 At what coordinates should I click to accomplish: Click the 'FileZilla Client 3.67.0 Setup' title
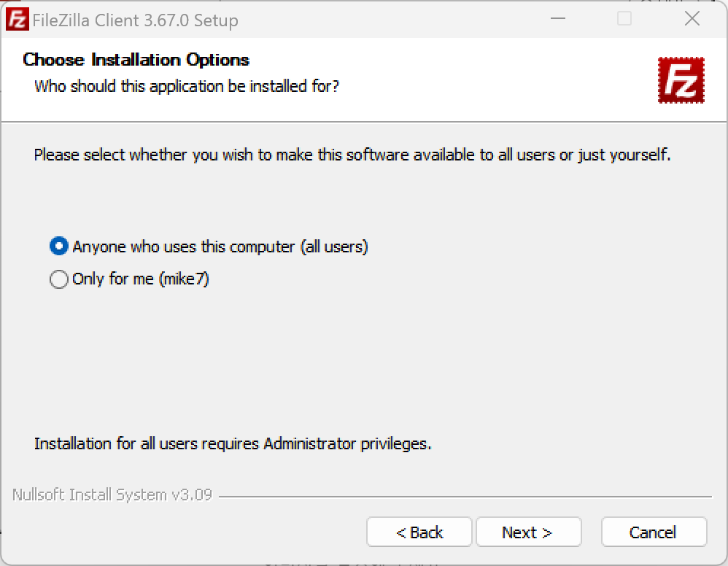click(135, 20)
